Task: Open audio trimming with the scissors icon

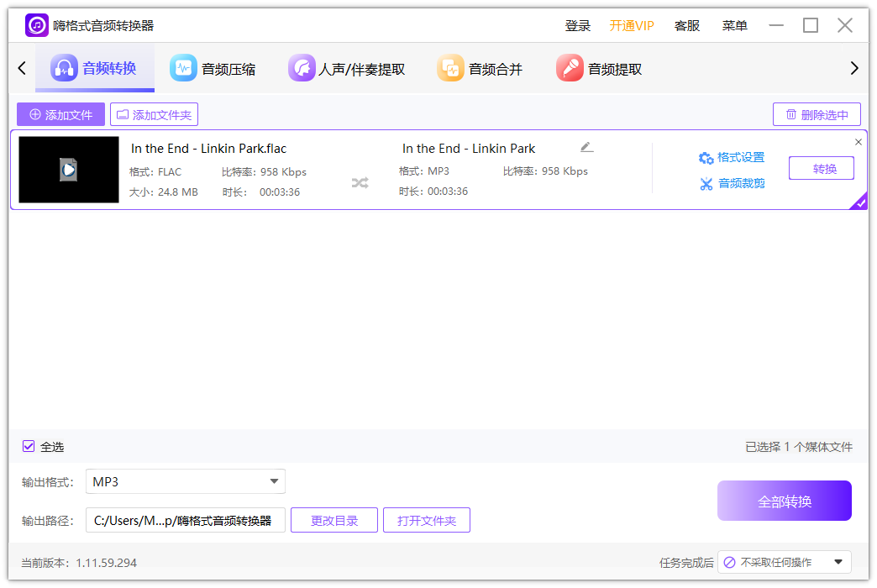Action: (x=706, y=183)
